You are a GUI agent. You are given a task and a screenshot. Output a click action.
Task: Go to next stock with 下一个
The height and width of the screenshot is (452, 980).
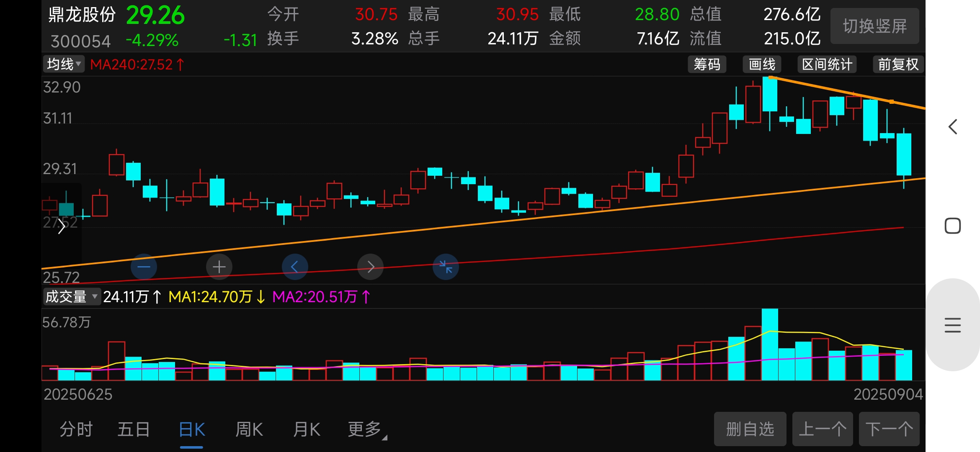pyautogui.click(x=889, y=429)
